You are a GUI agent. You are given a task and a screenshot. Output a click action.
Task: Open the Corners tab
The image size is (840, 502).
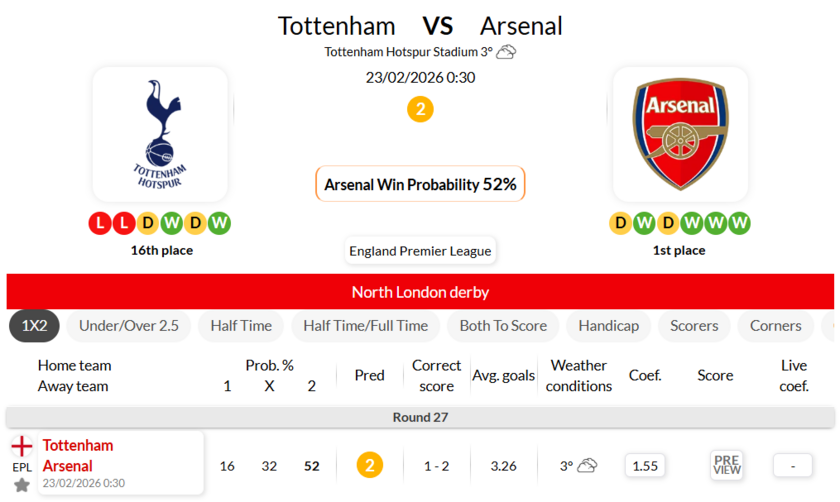pos(775,326)
